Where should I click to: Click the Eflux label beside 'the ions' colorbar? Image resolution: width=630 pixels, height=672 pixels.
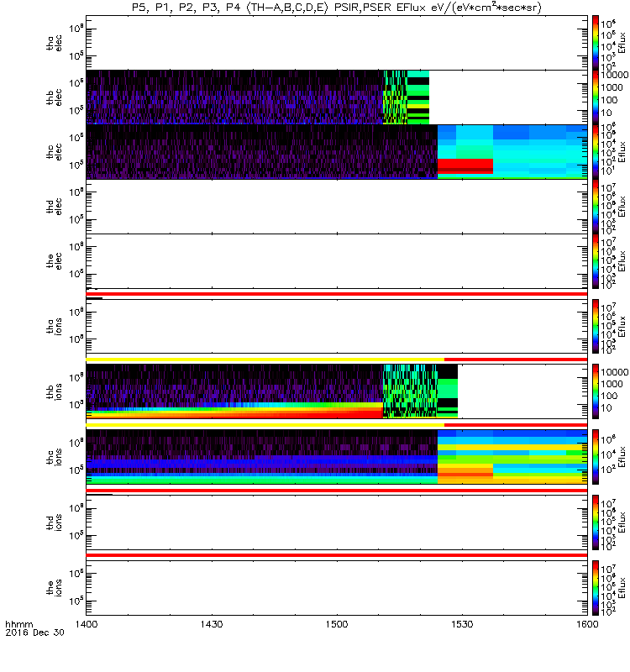[x=622, y=588]
